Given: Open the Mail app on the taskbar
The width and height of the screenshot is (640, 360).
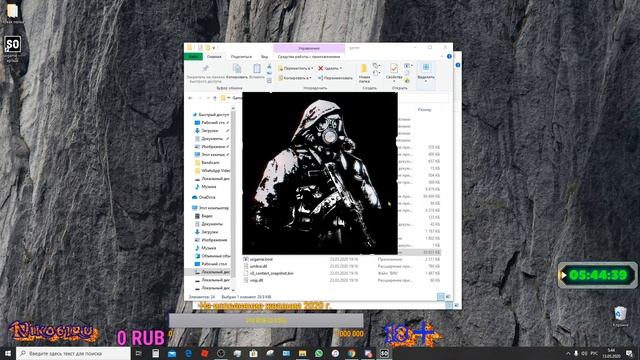Looking at the screenshot, I should click(x=172, y=353).
